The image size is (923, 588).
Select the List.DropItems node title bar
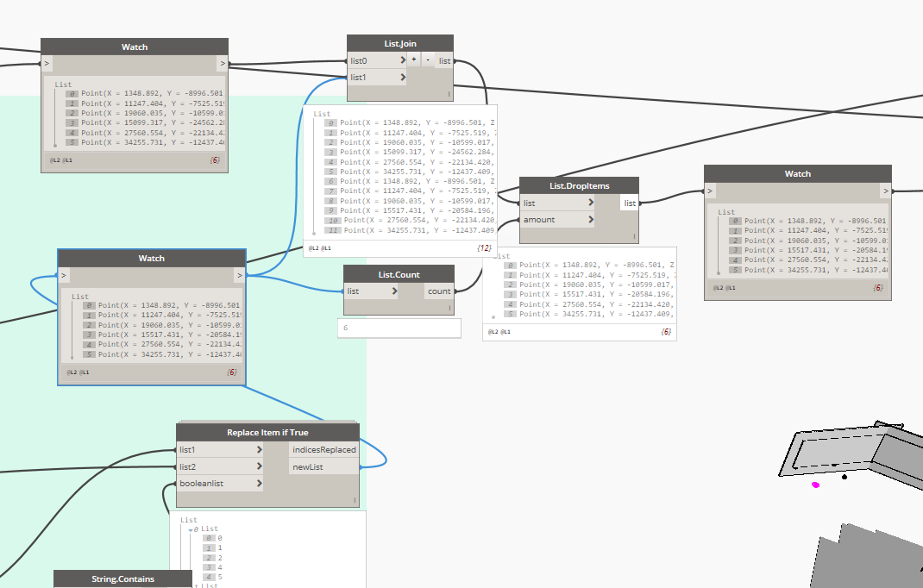[x=579, y=185]
